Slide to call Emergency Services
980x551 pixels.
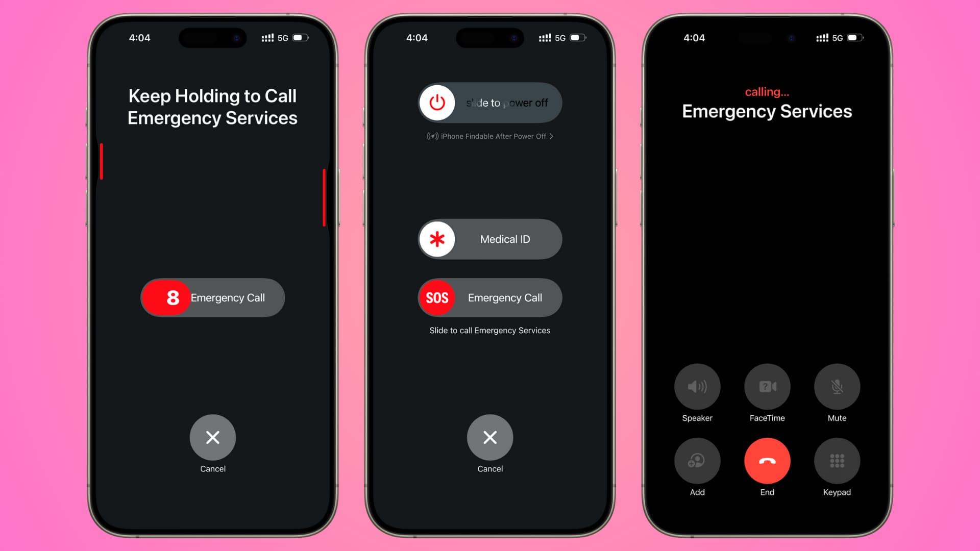pyautogui.click(x=490, y=330)
